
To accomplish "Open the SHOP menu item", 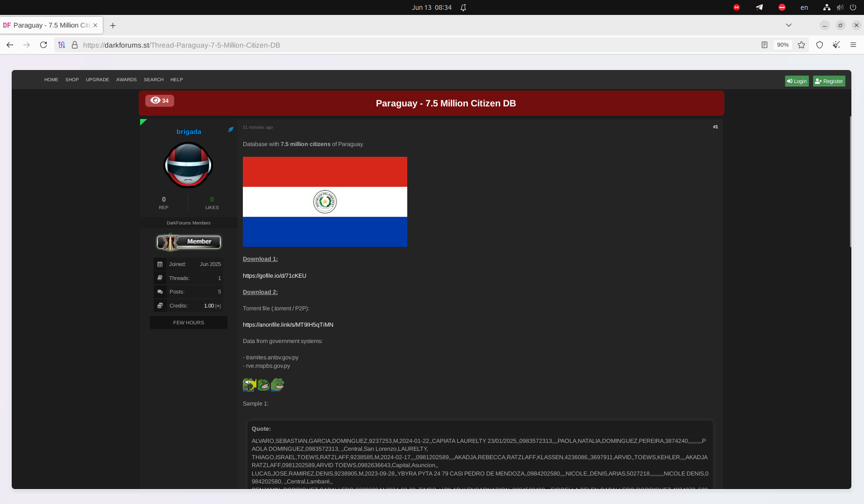I will 72,80.
